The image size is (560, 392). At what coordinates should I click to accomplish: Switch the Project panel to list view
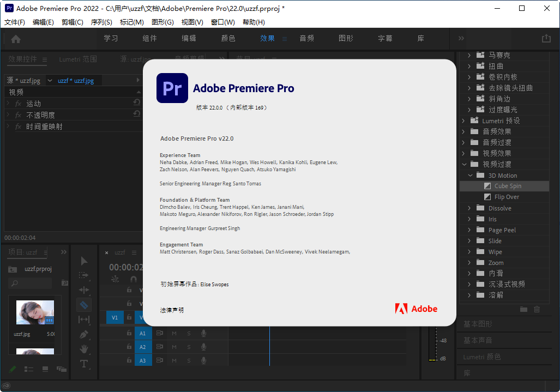pyautogui.click(x=29, y=369)
